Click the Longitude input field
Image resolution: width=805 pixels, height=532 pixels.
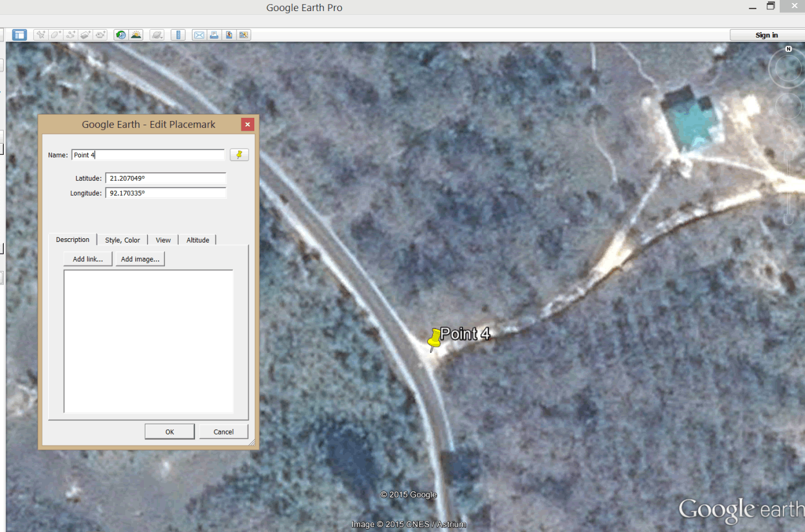click(165, 193)
